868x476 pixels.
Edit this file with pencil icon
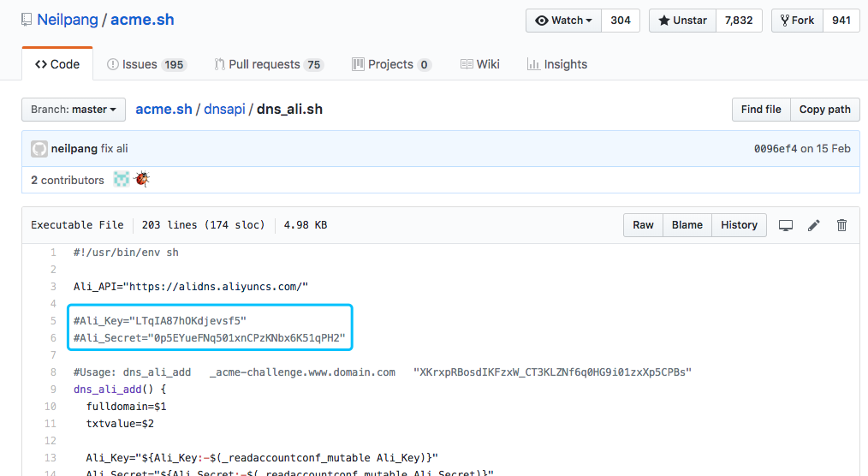813,225
